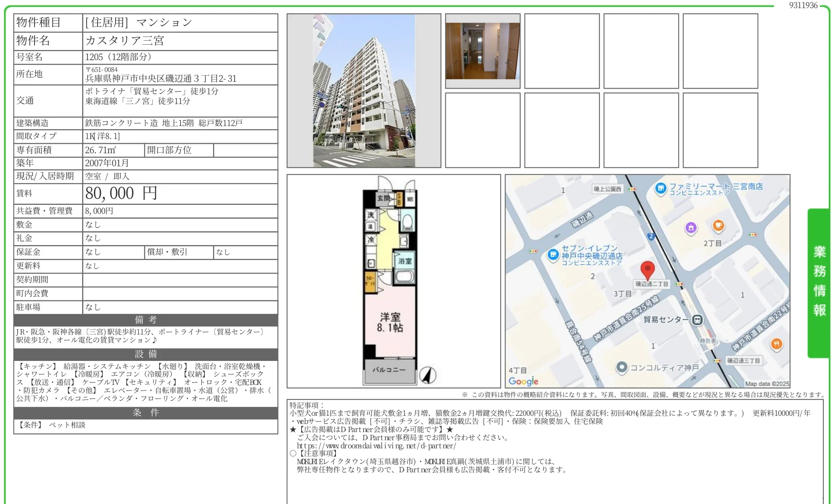The height and width of the screenshot is (504, 836).
Task: Click the 玄関 label in floor plan
Action: coord(383,198)
